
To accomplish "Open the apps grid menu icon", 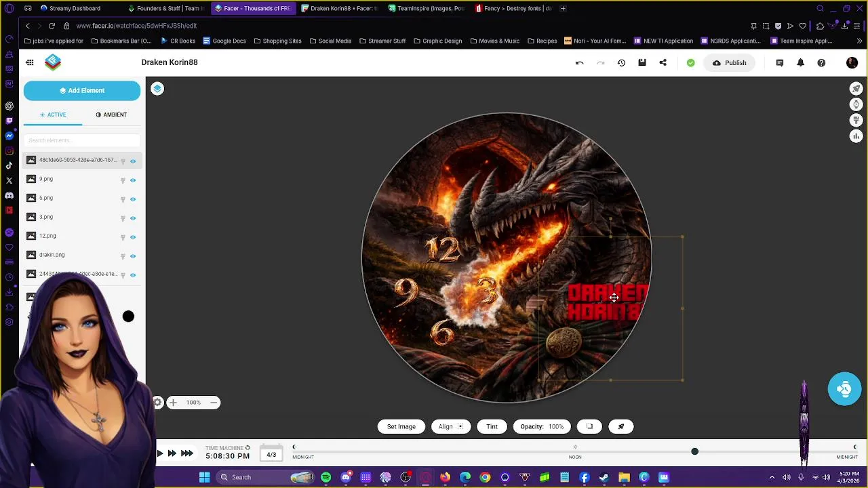I will (30, 62).
